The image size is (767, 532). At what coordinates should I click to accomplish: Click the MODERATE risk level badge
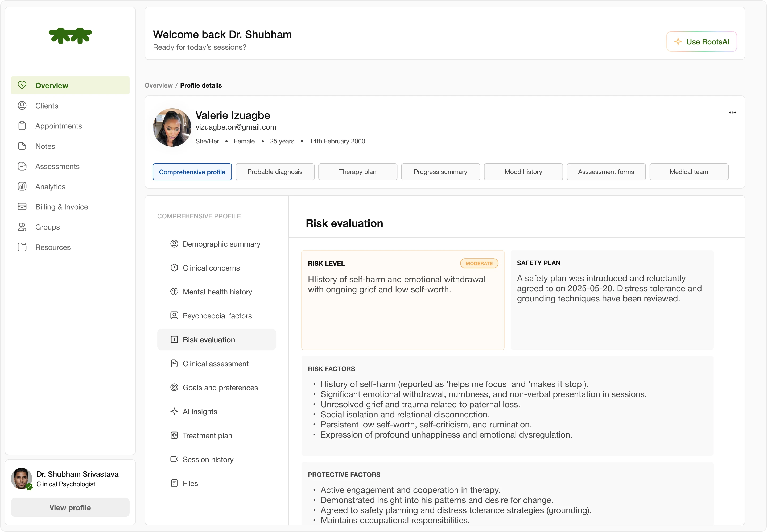(479, 263)
